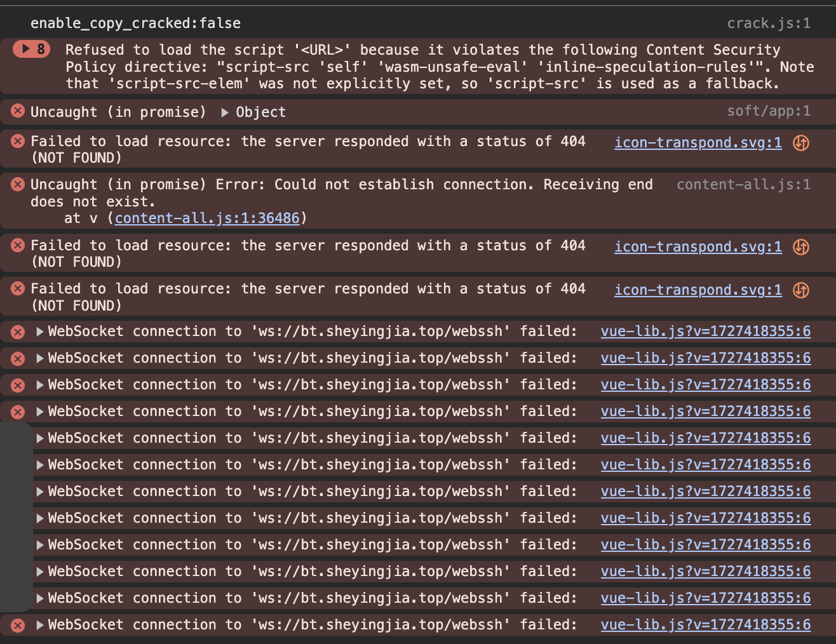Expand the Object in the Uncaught promise error

[225, 112]
